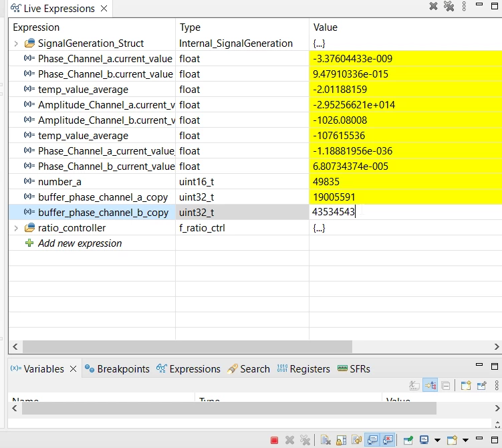This screenshot has width=502, height=448.
Task: Expand the SignalGeneration_Struct row
Action: (x=15, y=43)
